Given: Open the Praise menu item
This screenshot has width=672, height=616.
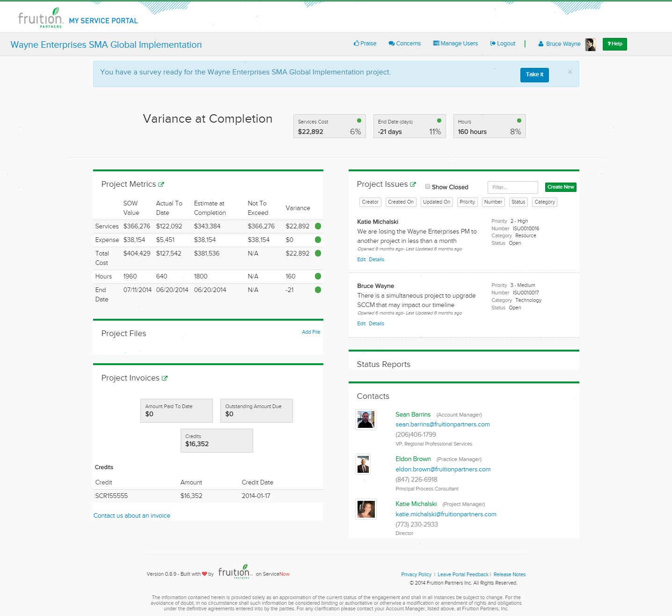Looking at the screenshot, I should [x=365, y=44].
